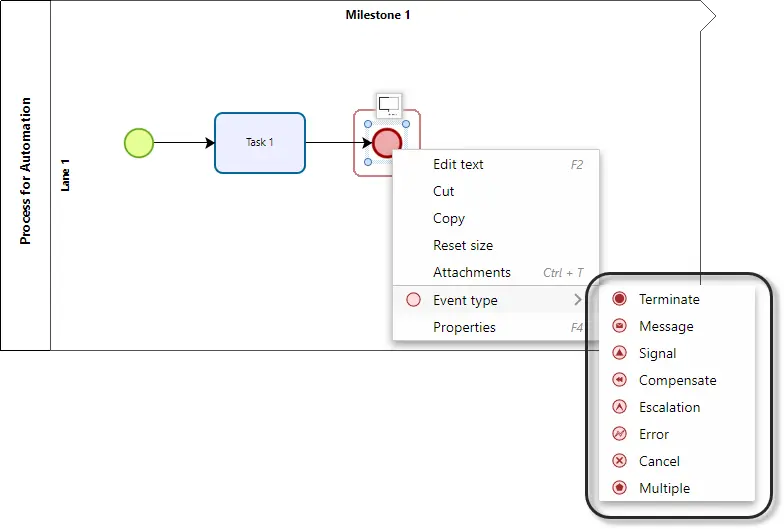784x529 pixels.
Task: Select the red end event circle
Action: (x=386, y=142)
